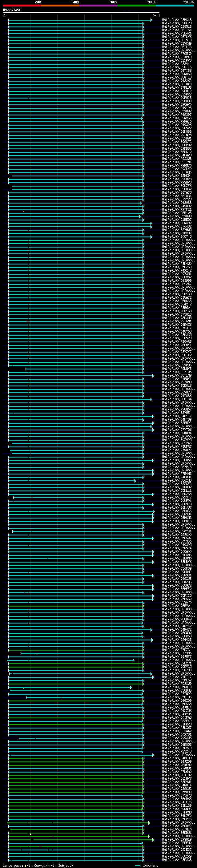Click the white query length bar
Viewport: 197px width, 868px height.
click(81, 12)
